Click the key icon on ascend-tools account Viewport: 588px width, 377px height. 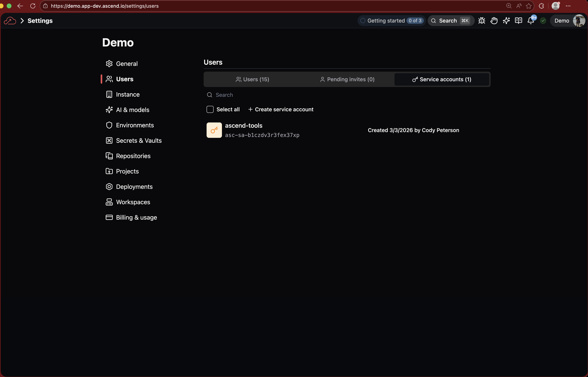click(x=214, y=130)
